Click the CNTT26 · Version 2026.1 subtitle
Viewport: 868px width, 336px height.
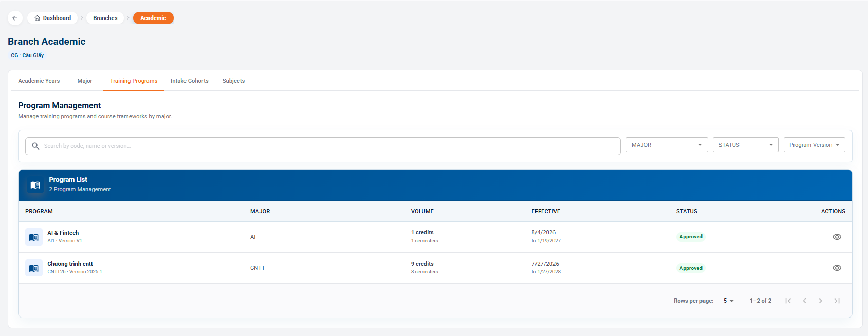75,272
